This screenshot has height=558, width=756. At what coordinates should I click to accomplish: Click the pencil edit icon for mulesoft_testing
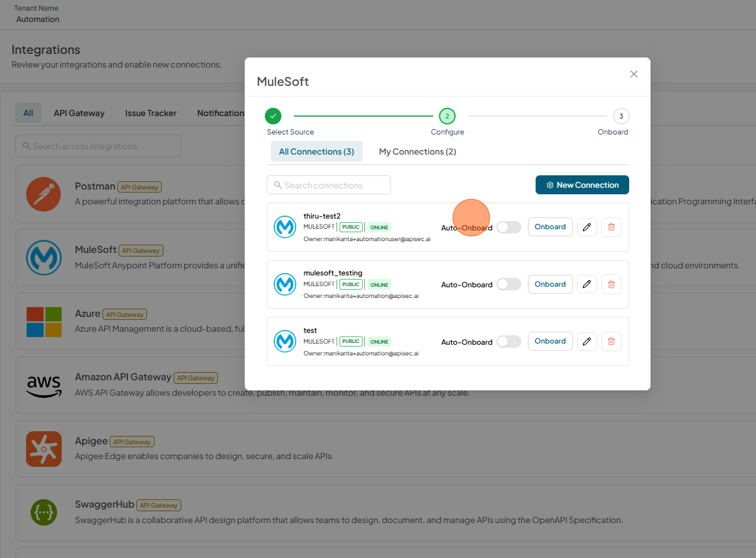tap(587, 284)
